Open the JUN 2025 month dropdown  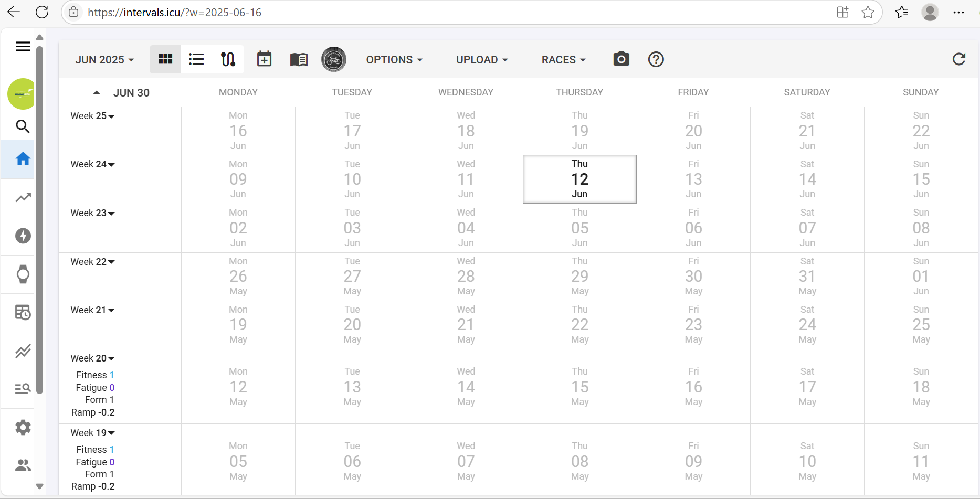coord(104,60)
